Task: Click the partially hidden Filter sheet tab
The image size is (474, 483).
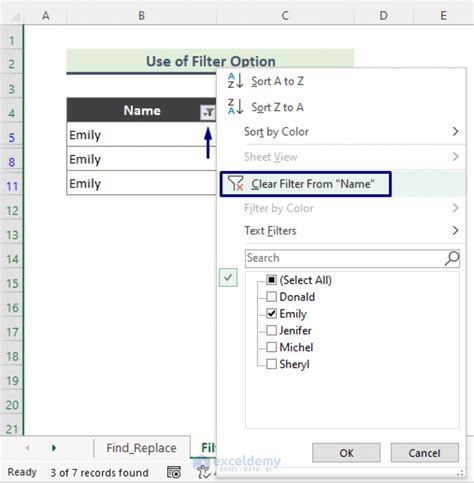Action: (204, 447)
